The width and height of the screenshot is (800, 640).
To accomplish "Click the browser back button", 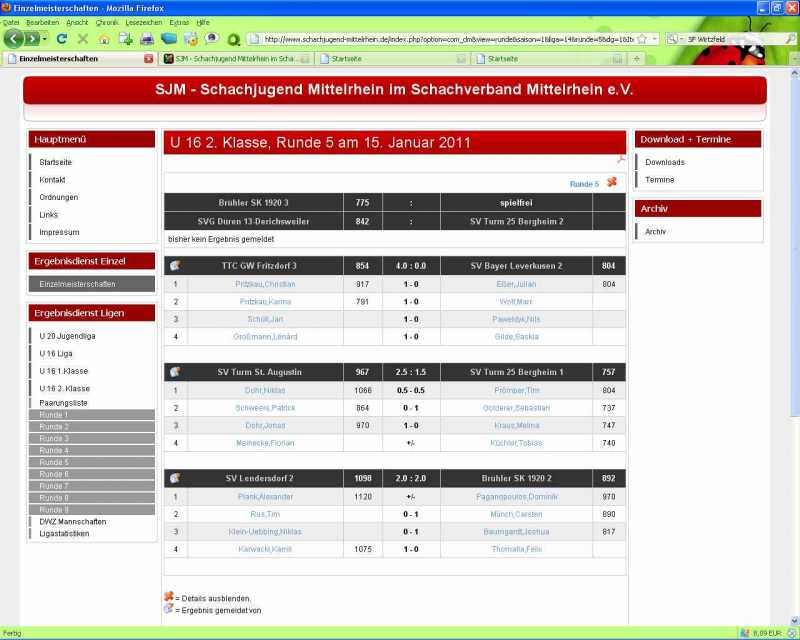I will point(14,39).
